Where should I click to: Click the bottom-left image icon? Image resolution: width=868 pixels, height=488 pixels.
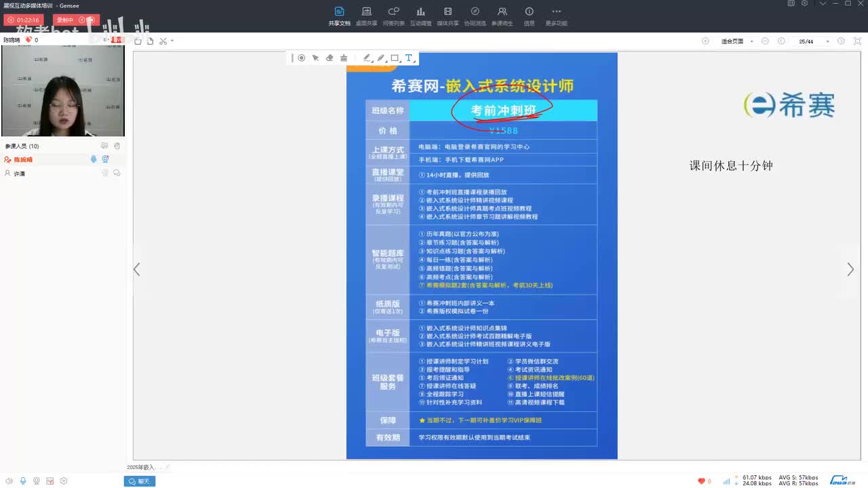pyautogui.click(x=50, y=481)
